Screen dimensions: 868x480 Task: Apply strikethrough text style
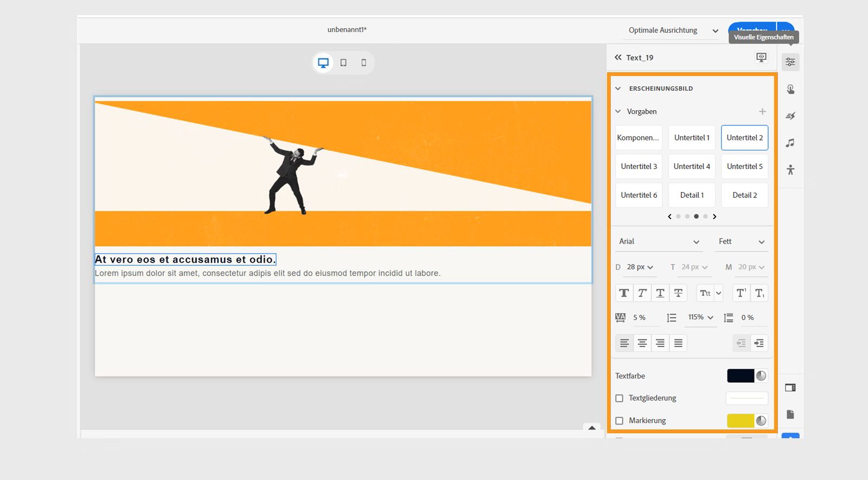click(678, 293)
